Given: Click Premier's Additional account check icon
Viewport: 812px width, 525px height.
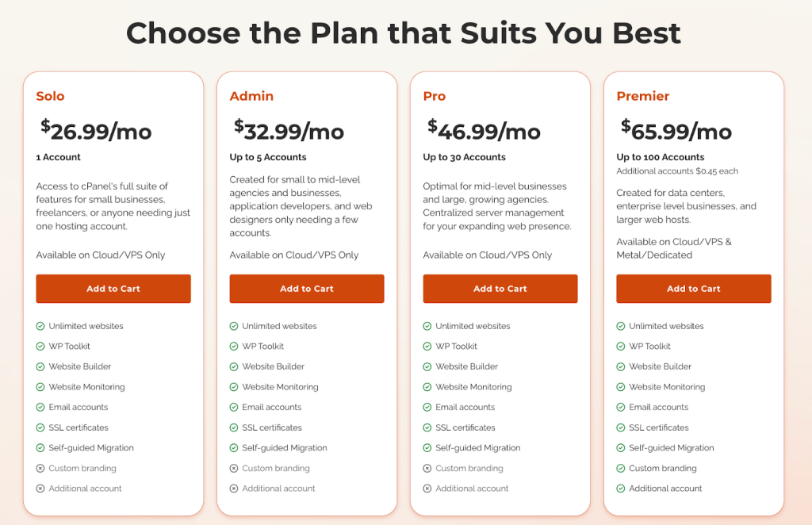Looking at the screenshot, I should (x=621, y=489).
